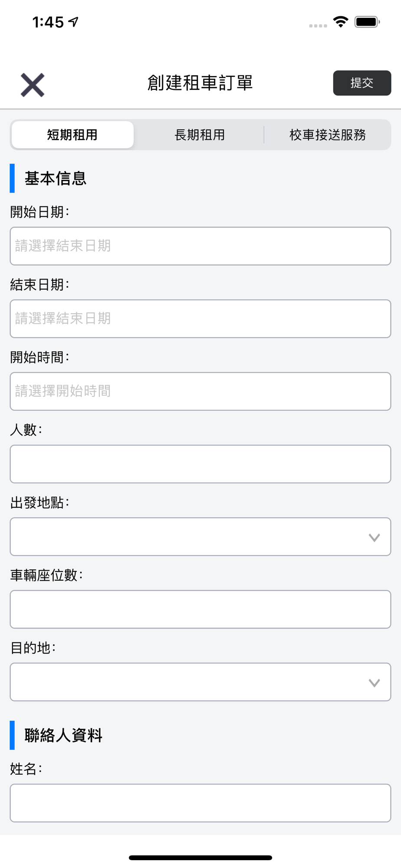Image resolution: width=401 pixels, height=868 pixels.
Task: Focus the 姓名 contact name field
Action: pyautogui.click(x=200, y=803)
